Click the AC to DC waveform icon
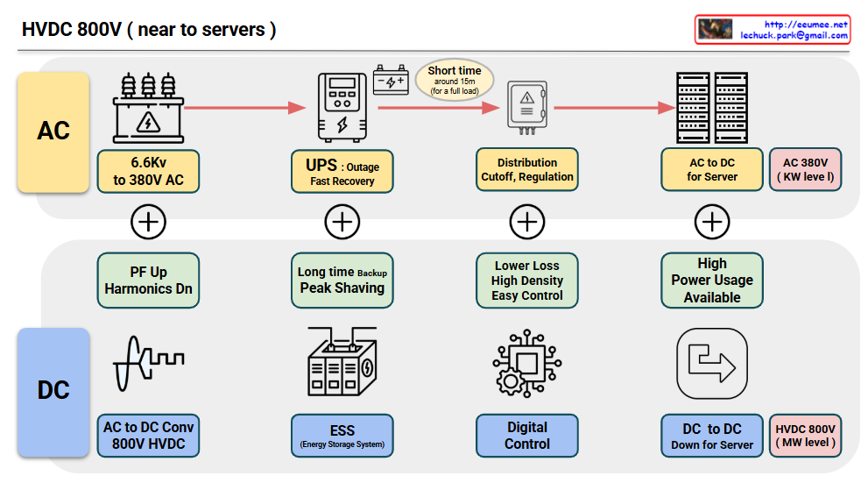Screen dimensions: 868x483 [x=148, y=364]
